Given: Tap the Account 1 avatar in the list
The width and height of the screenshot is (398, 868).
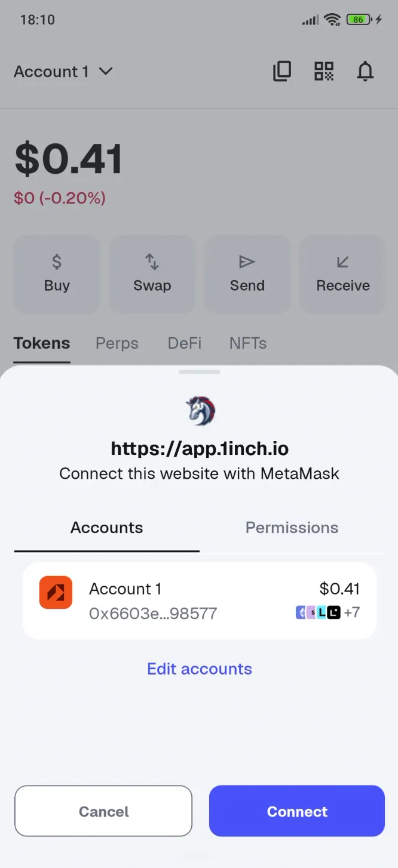Looking at the screenshot, I should tap(56, 592).
